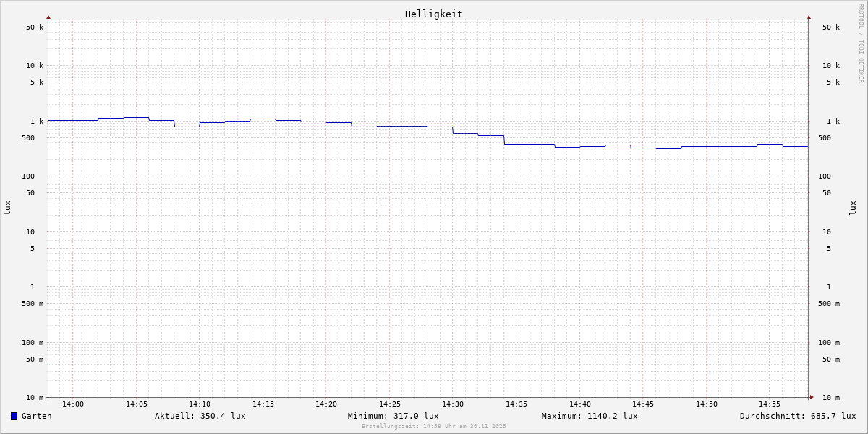
Task: Click the red arrow ending the x-axis
Action: pyautogui.click(x=812, y=397)
